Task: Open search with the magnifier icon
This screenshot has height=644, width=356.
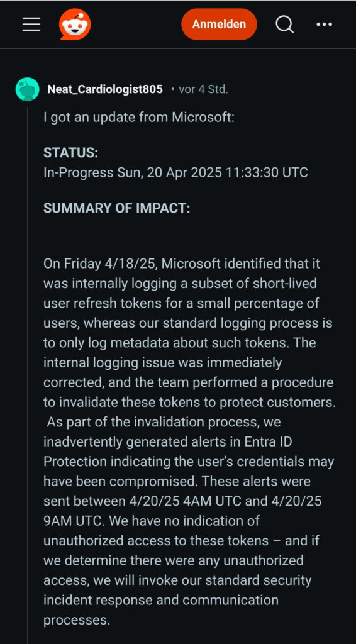Action: (284, 25)
